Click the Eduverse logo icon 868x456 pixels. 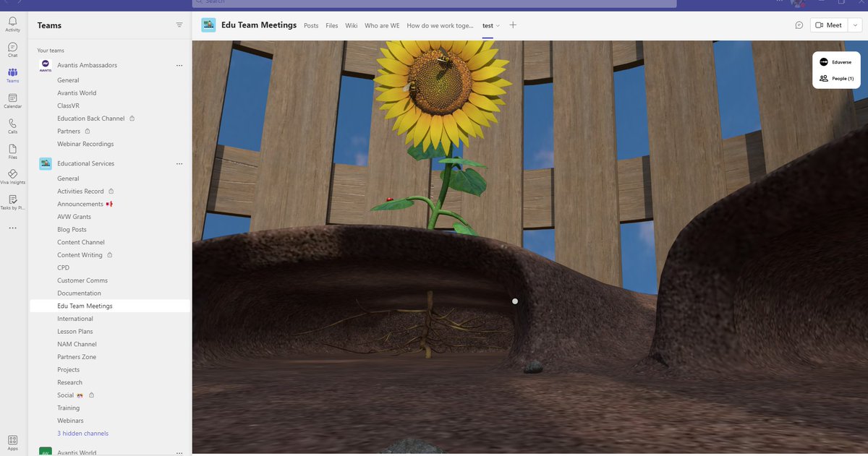(x=824, y=62)
